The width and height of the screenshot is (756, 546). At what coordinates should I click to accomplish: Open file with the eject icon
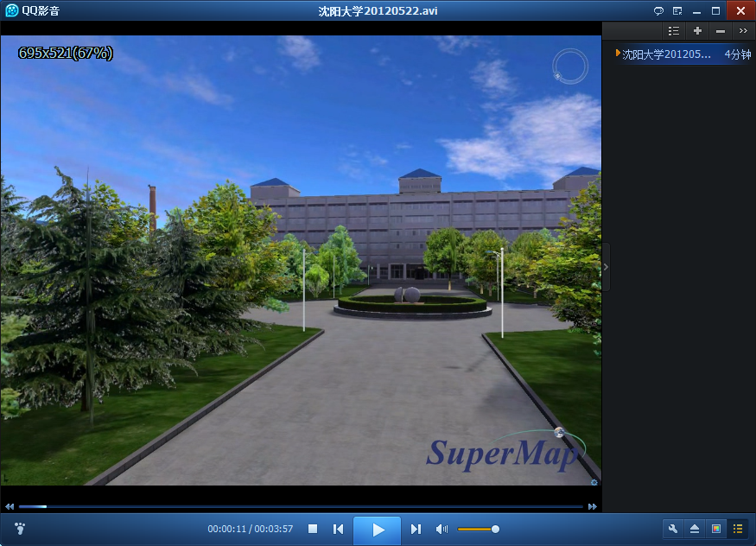click(x=695, y=529)
